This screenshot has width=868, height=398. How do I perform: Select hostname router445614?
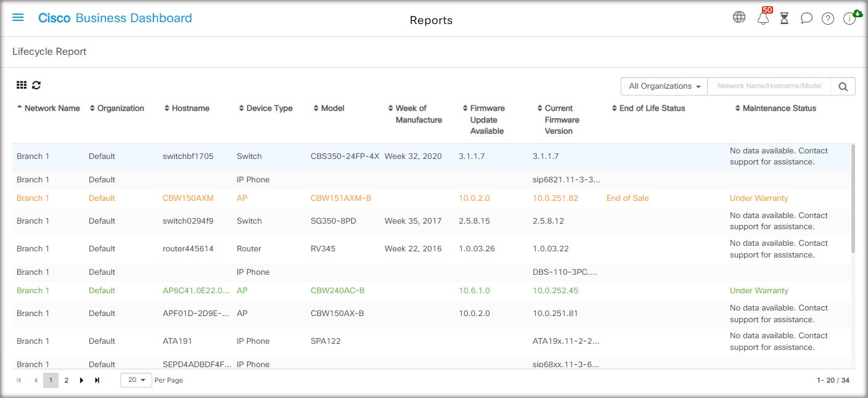click(188, 249)
